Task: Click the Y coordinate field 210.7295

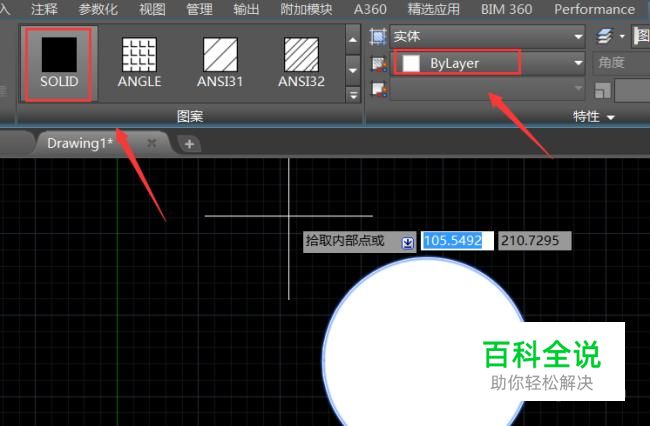Action: pyautogui.click(x=534, y=241)
